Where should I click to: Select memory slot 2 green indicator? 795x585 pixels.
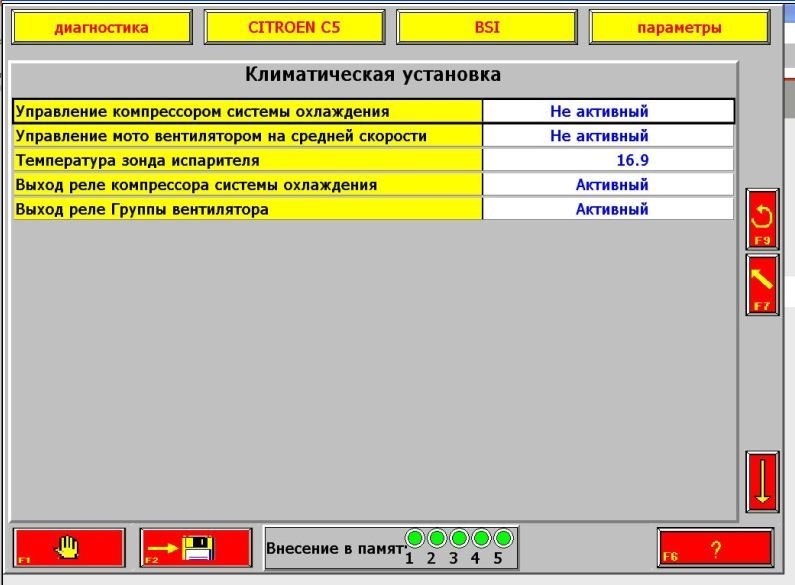(437, 540)
